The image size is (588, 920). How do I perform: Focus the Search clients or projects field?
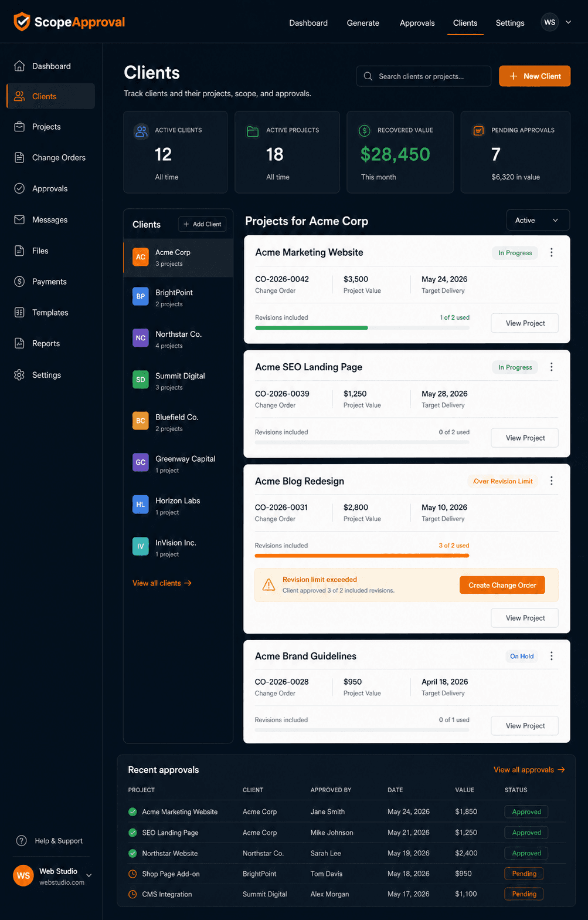424,76
